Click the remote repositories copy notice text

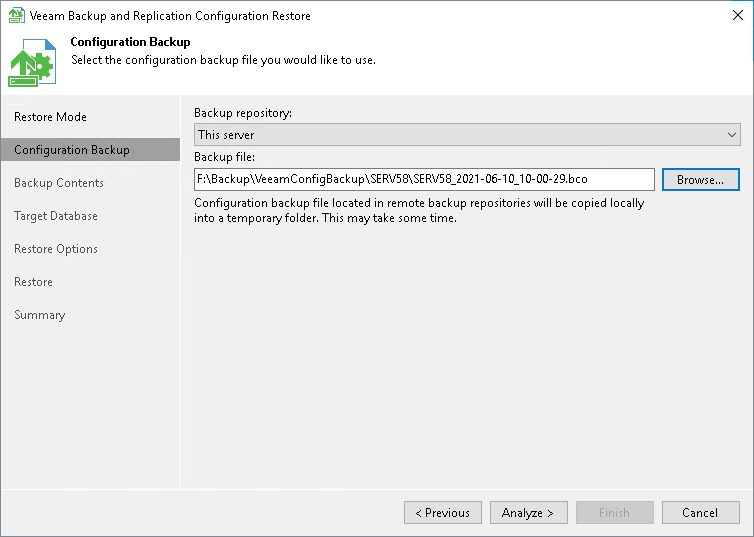[x=419, y=211]
